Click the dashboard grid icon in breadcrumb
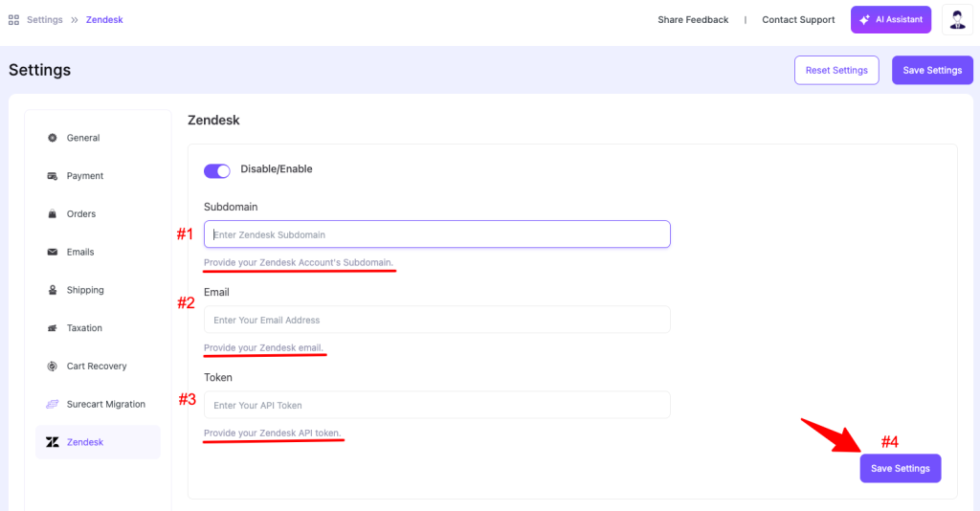 [x=13, y=20]
